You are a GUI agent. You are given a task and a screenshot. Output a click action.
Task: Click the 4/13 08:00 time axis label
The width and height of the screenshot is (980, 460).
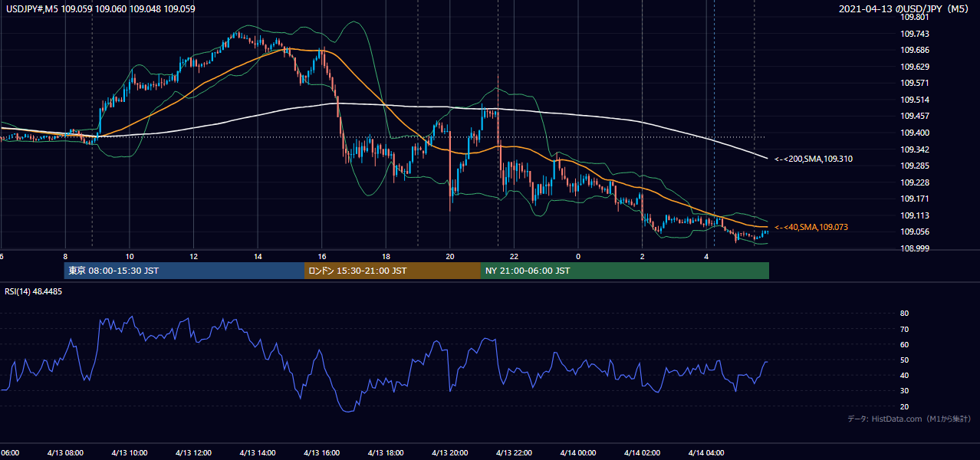[x=65, y=452]
